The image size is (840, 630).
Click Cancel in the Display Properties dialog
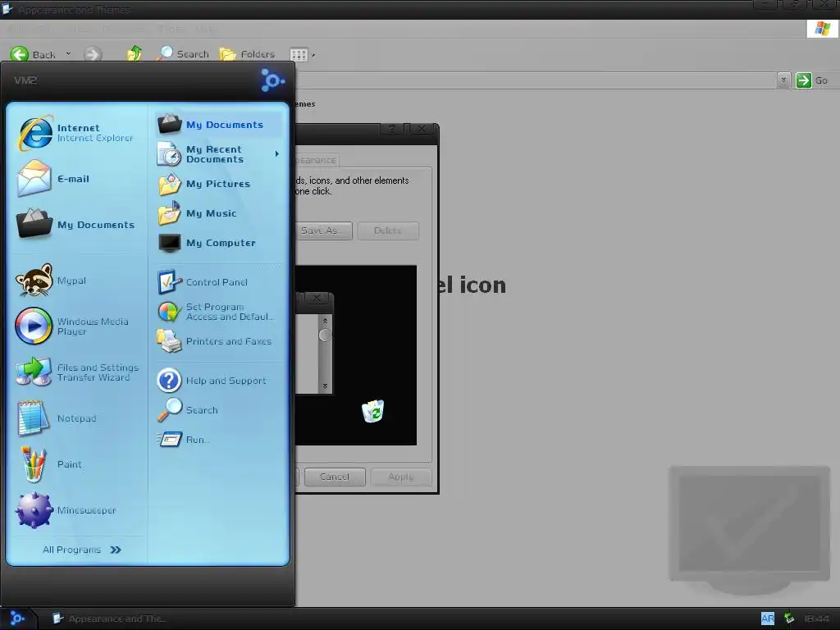pyautogui.click(x=335, y=477)
